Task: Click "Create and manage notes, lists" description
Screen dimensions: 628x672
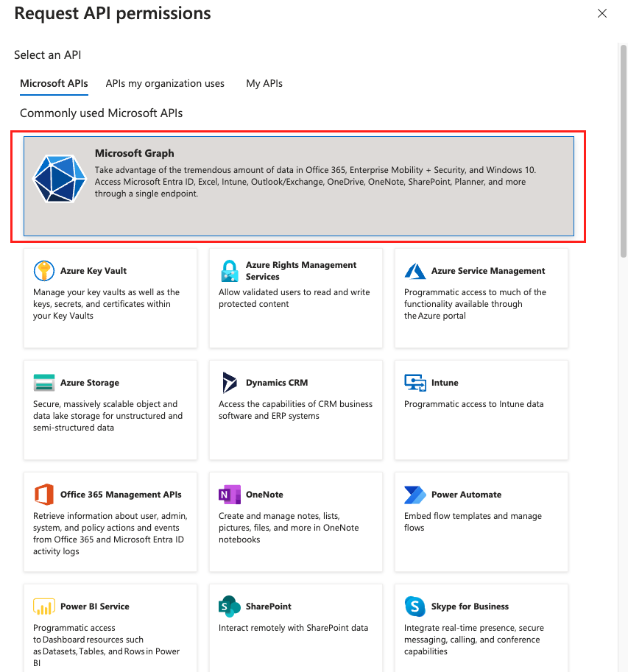Action: pos(289,528)
